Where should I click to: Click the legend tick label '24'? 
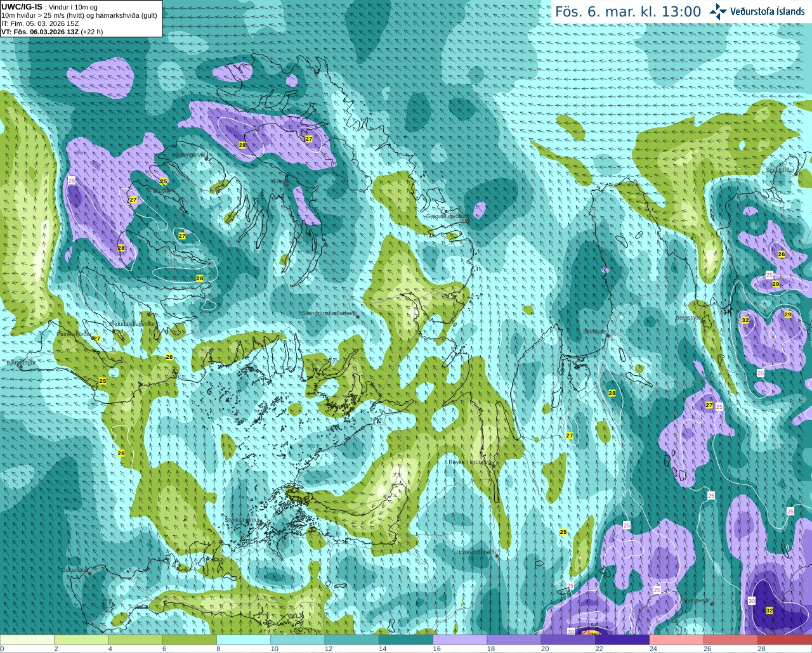653,649
